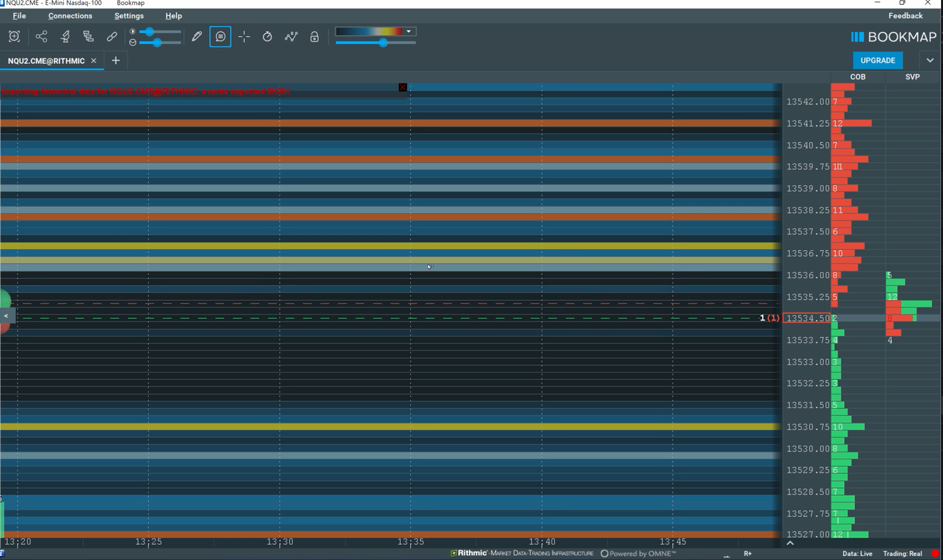Click the circle dot-size icon
Viewport: 943px width, 560px height.
click(x=133, y=43)
